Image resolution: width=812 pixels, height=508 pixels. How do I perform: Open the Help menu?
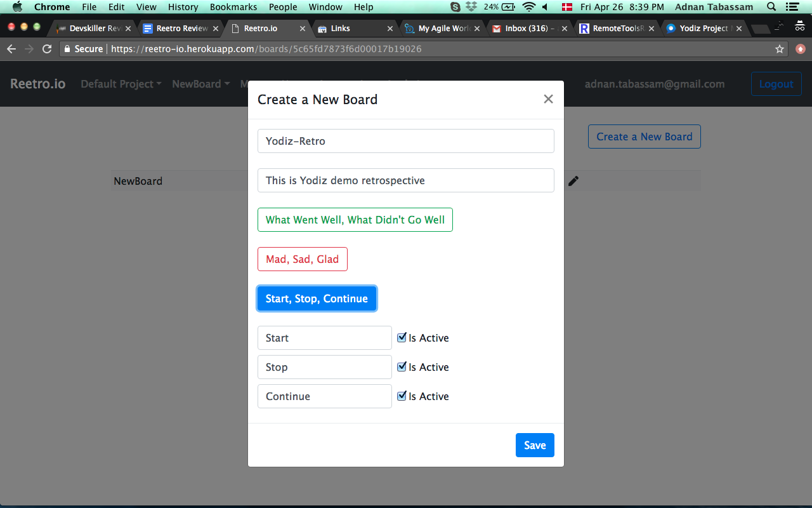[363, 7]
